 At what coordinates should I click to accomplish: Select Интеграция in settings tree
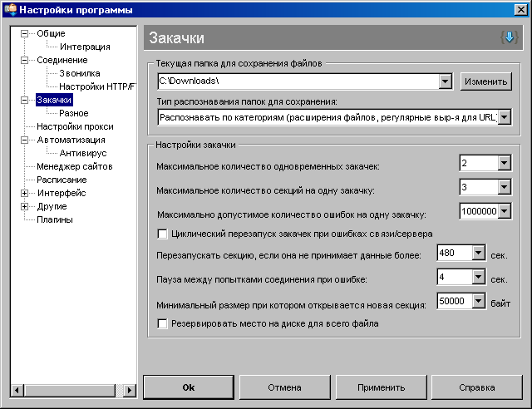85,47
